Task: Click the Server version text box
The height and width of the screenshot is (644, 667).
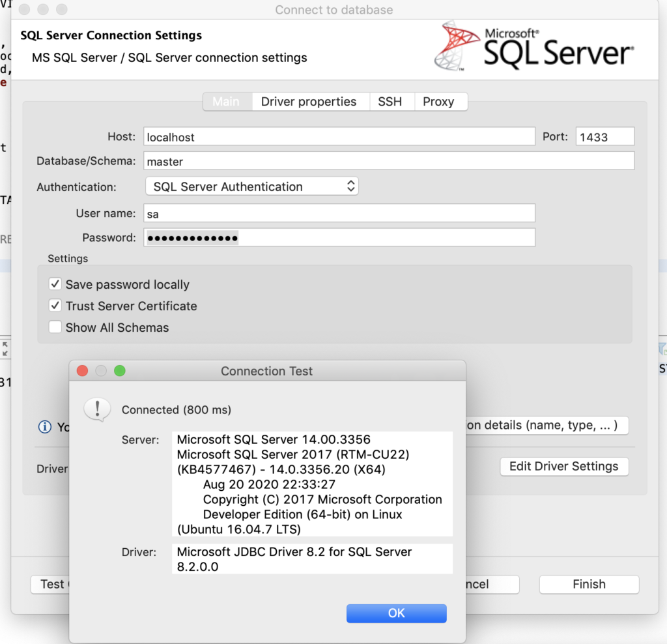Action: [x=312, y=484]
